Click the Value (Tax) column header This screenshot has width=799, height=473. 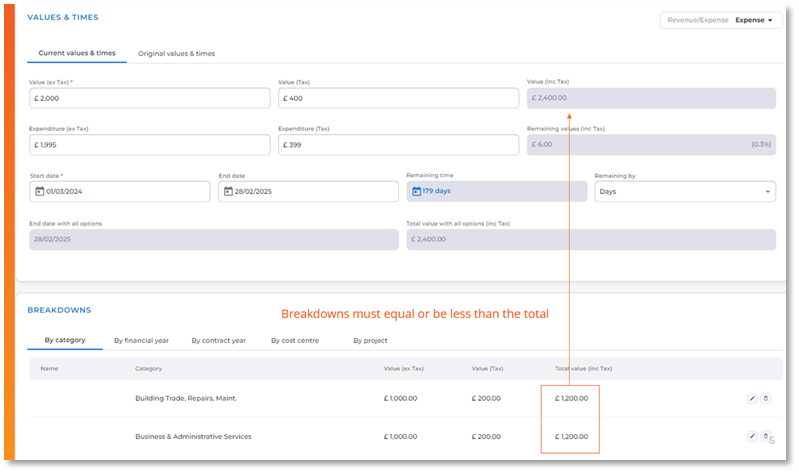pos(487,369)
